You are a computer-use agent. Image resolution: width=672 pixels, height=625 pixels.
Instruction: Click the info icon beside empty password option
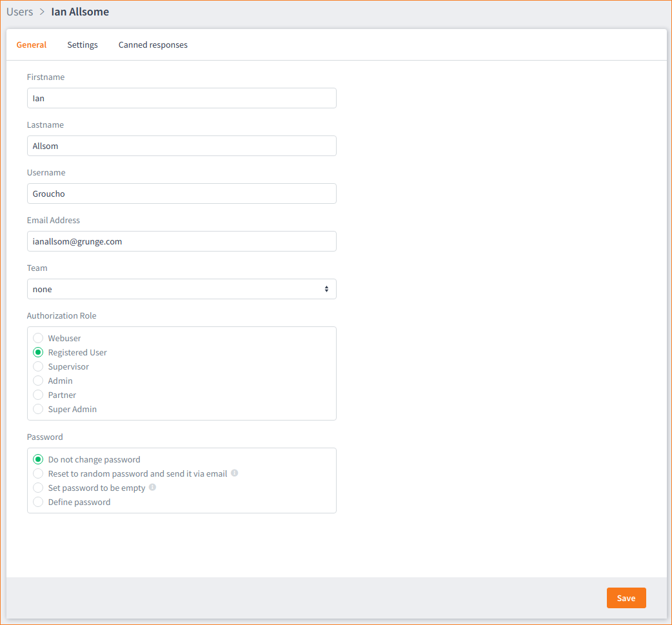point(152,488)
